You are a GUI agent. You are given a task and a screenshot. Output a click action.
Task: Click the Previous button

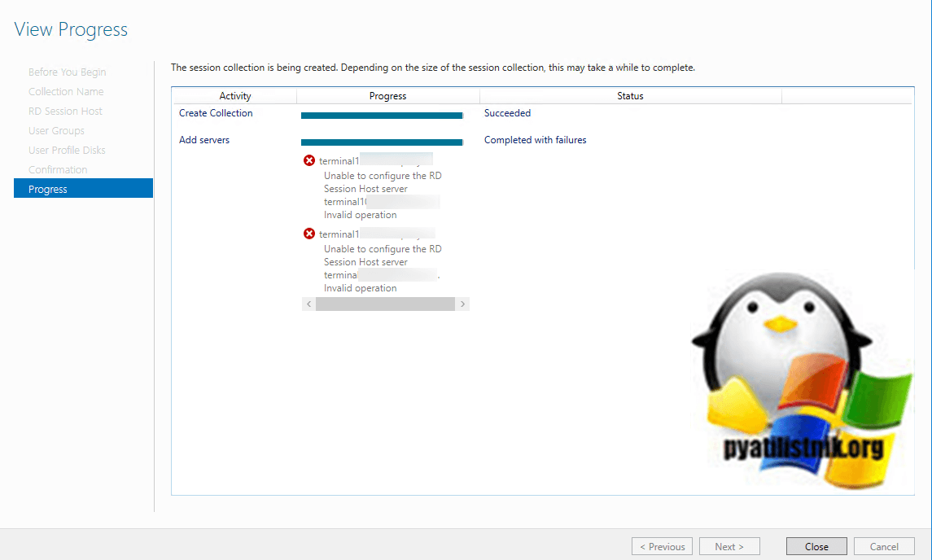point(662,546)
